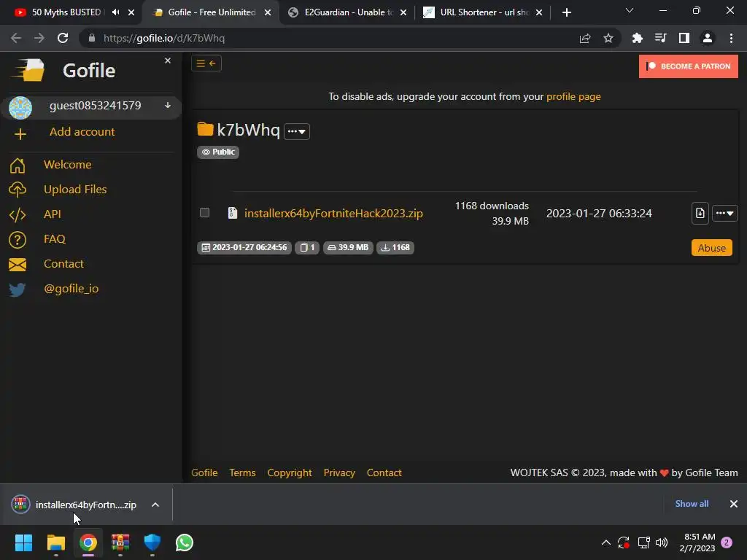Mute the 50 Myths BUSTED tab audio icon
Image resolution: width=747 pixels, height=560 pixels.
pos(116,12)
